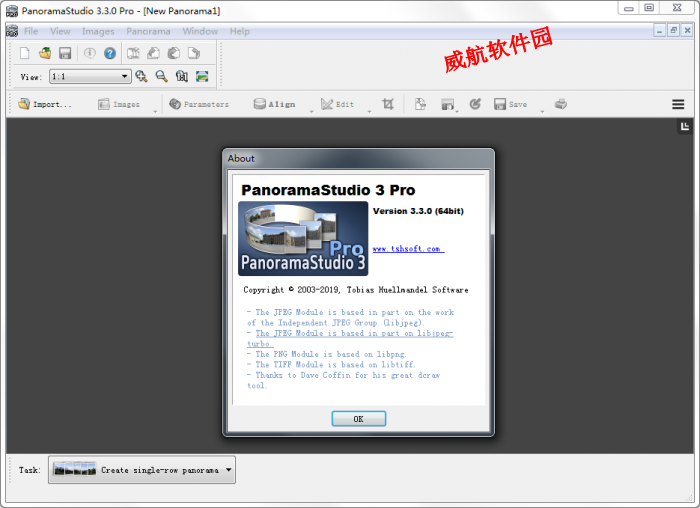Create a new panorama project
The width and height of the screenshot is (700, 508).
pos(25,54)
